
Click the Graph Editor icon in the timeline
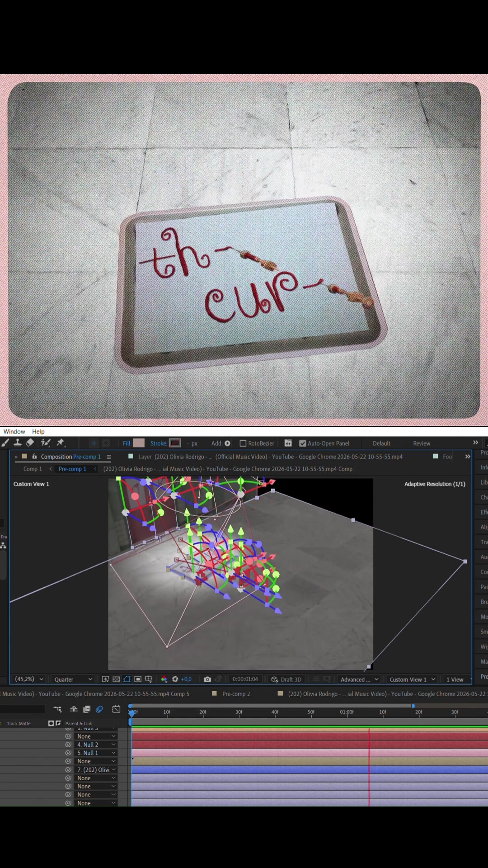pyautogui.click(x=116, y=709)
